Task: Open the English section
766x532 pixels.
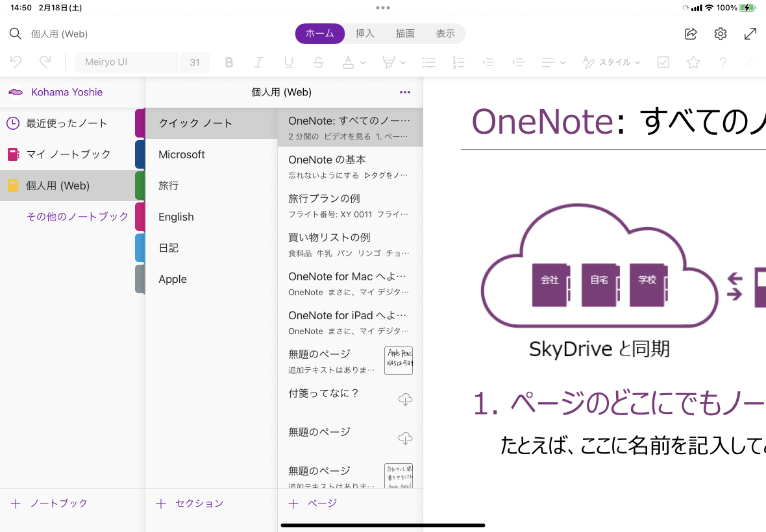Action: pyautogui.click(x=211, y=217)
